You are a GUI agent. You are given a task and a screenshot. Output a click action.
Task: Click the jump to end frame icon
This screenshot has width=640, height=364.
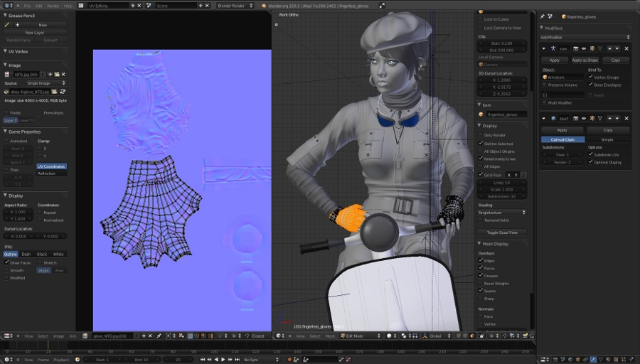pyautogui.click(x=237, y=360)
